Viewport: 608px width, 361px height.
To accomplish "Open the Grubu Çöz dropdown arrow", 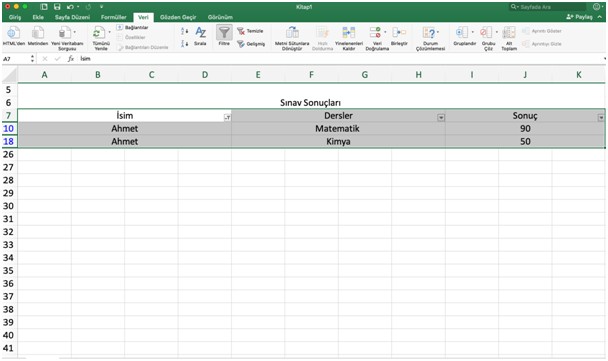I will pos(496,32).
